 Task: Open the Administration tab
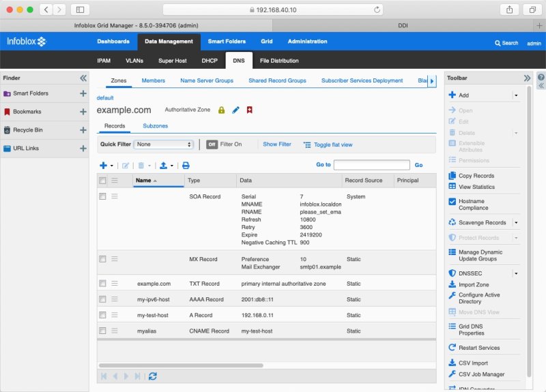pos(308,42)
